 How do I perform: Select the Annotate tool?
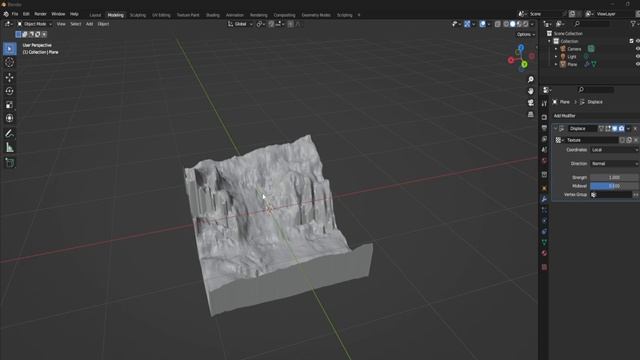click(9, 133)
